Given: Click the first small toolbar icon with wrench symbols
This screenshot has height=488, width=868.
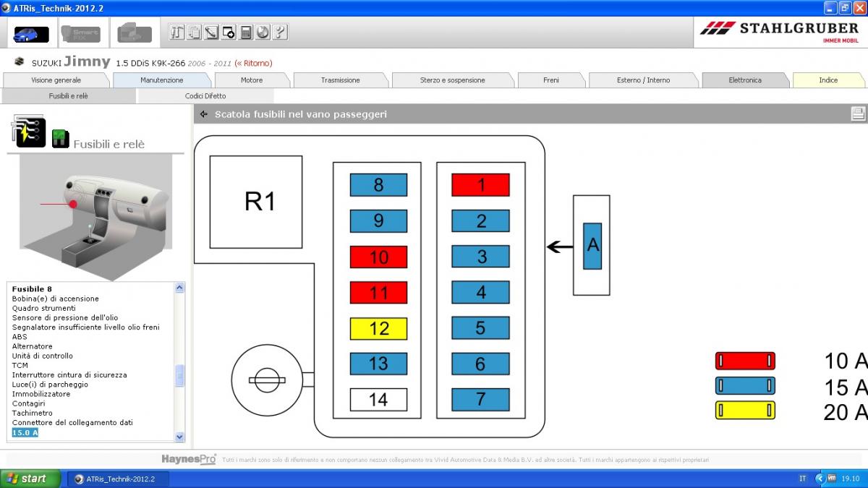Looking at the screenshot, I should (x=177, y=32).
